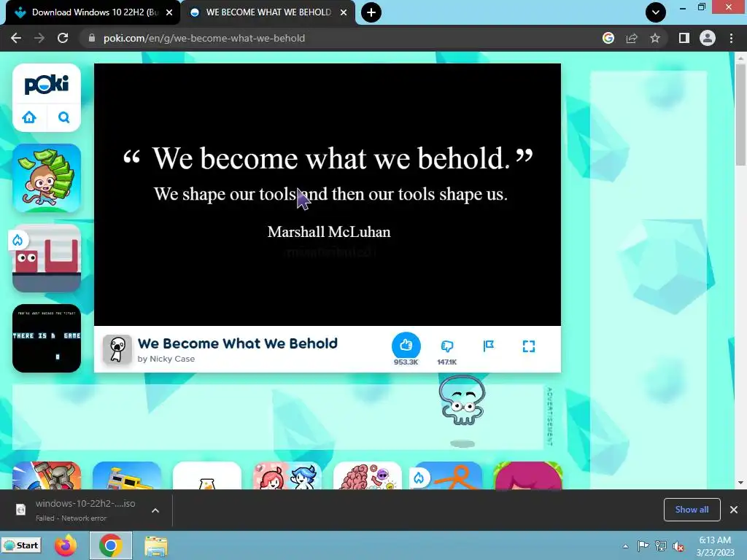747x560 pixels.
Task: Open the Poki search icon
Action: [x=64, y=117]
